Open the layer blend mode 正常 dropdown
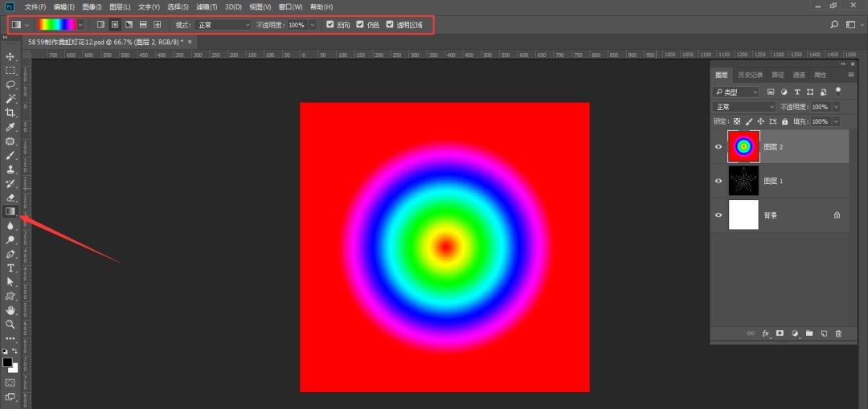868x409 pixels. coord(744,107)
